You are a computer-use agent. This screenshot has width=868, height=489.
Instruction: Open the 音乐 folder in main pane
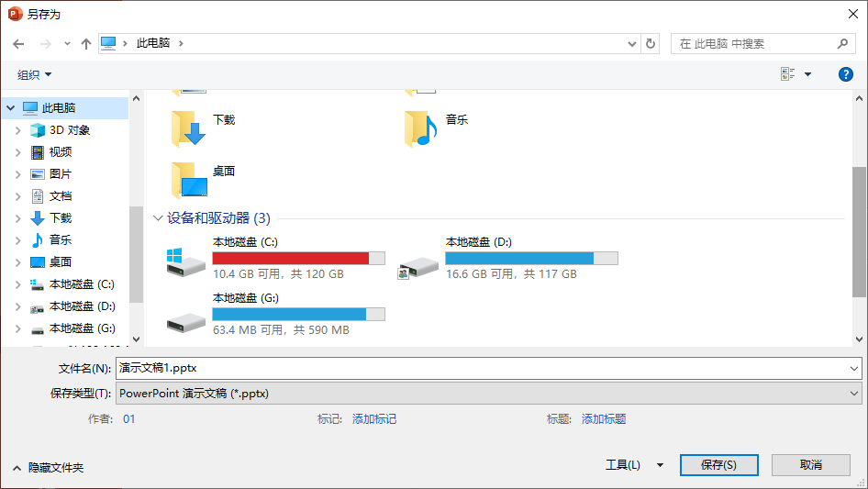coord(422,128)
